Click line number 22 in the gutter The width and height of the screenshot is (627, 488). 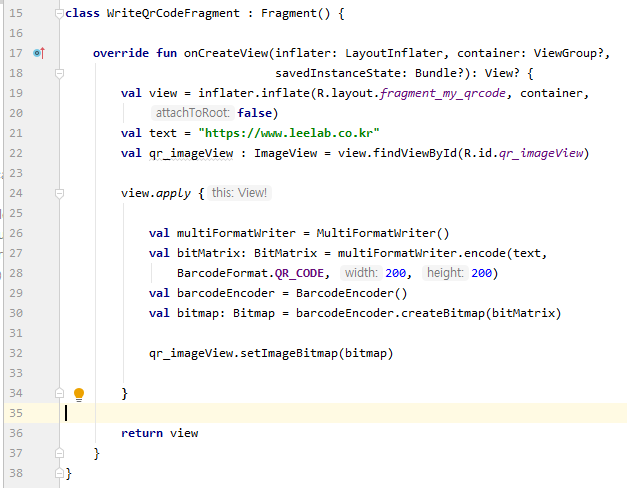pyautogui.click(x=15, y=153)
